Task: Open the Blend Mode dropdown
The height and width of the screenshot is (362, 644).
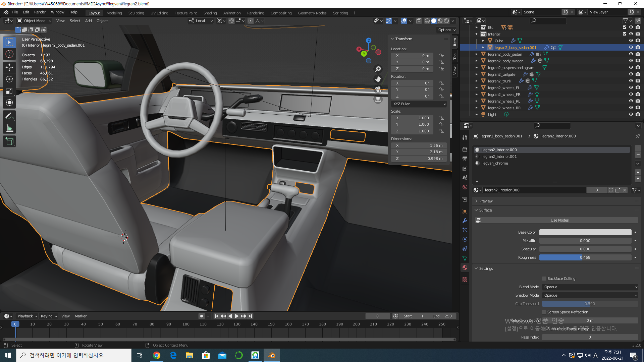Action: point(590,287)
